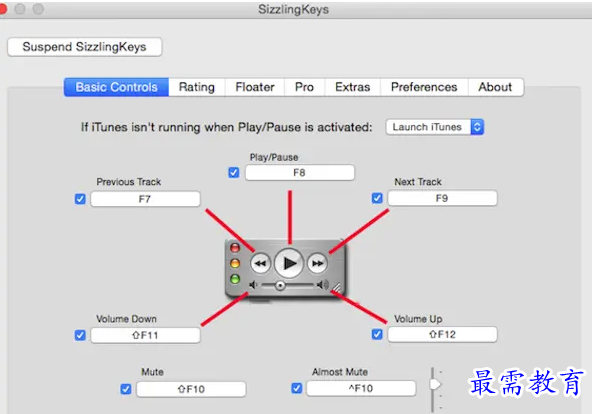Click the Next Track F9 shortcut field
The height and width of the screenshot is (414, 592).
[x=442, y=198]
